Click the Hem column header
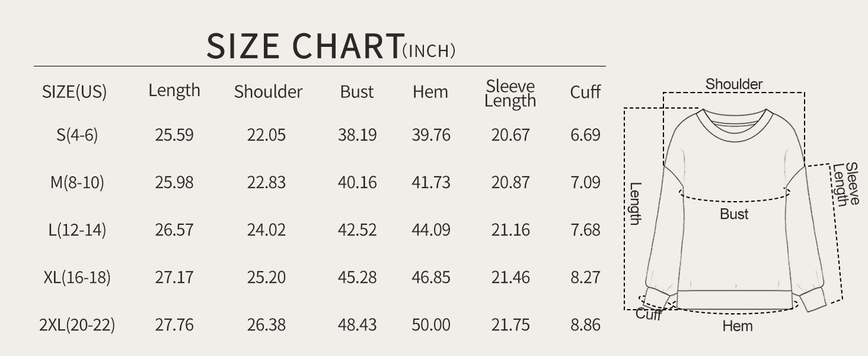 (x=430, y=92)
